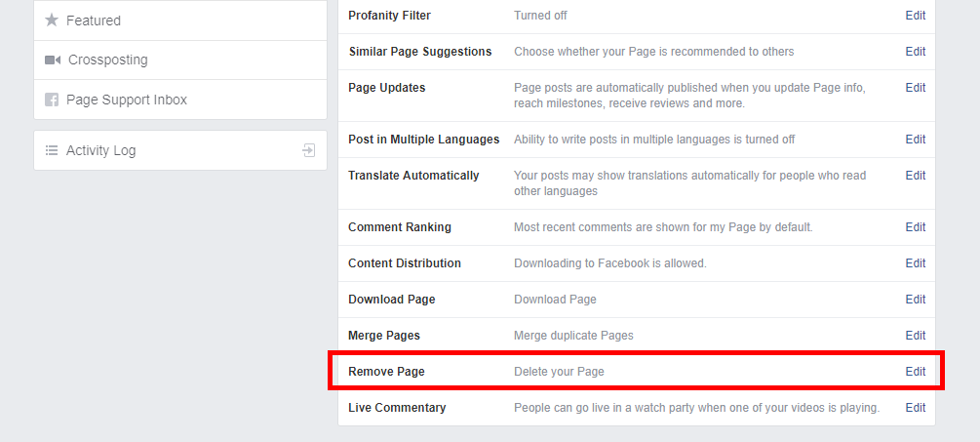Screen dimensions: 980x442
Task: Open the Page Support Inbox item
Action: tap(180, 100)
